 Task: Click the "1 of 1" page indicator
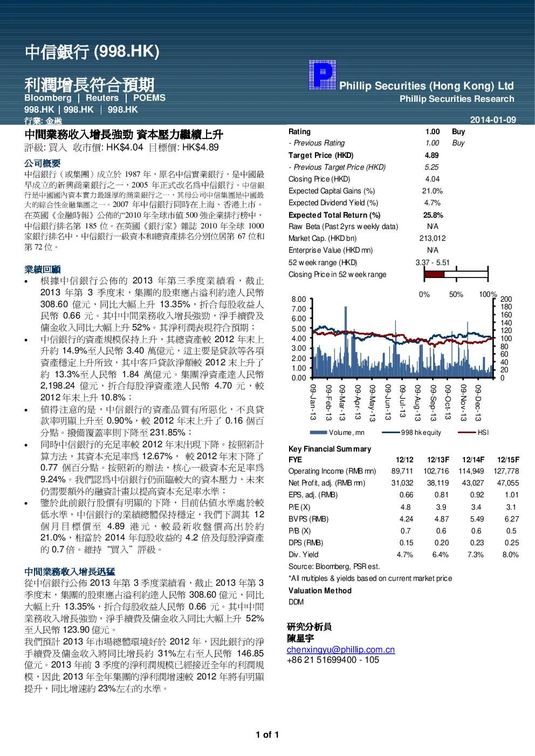267,735
